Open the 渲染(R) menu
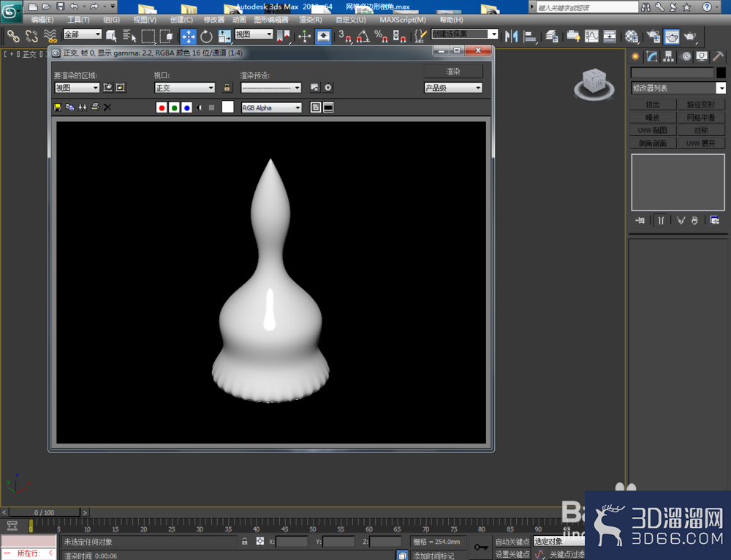This screenshot has height=560, width=731. coord(311,20)
